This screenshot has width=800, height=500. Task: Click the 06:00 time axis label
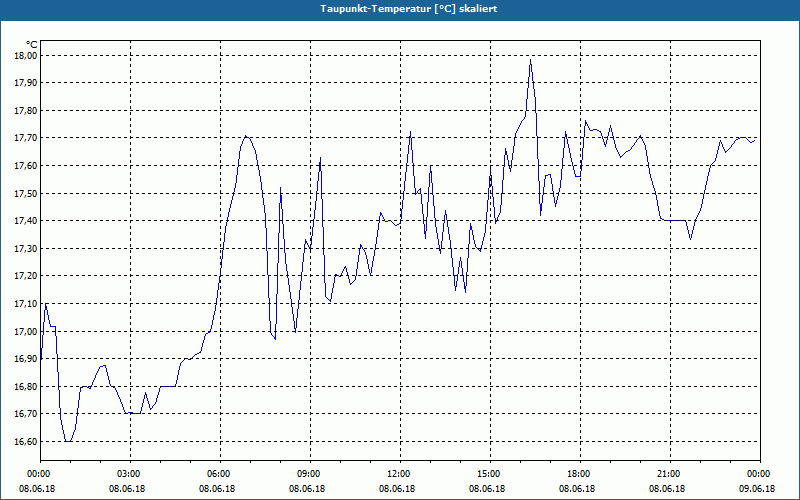tap(220, 474)
